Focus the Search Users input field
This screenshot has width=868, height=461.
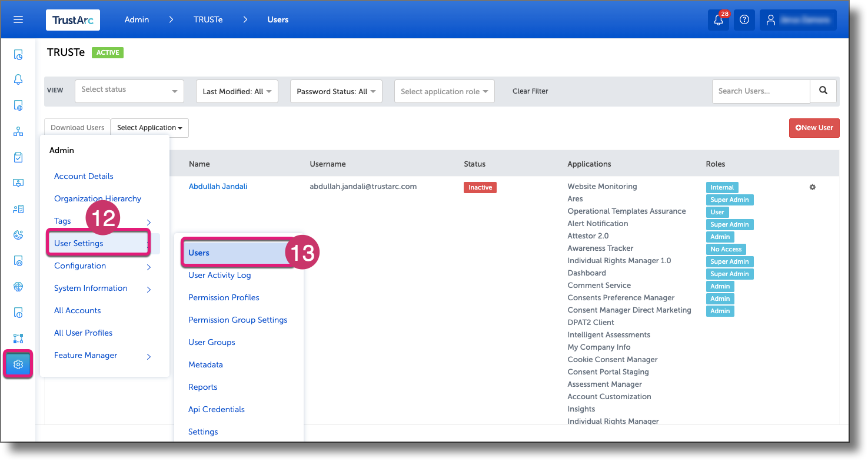(761, 91)
